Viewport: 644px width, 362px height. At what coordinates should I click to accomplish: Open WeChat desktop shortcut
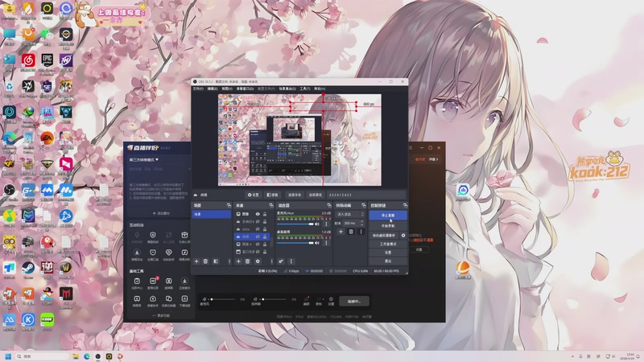[x=47, y=35]
